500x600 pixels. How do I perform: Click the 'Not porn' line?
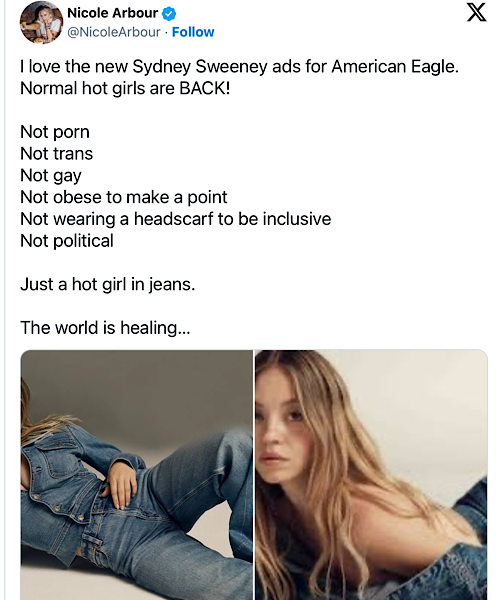click(55, 132)
